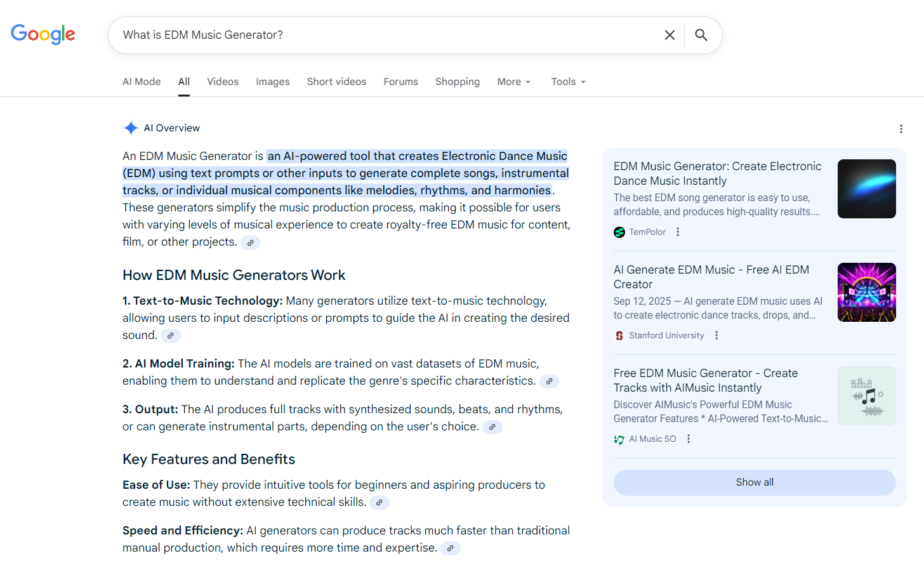Open the three-dot menu next to AI Music SO
The image size is (924, 563).
click(689, 439)
